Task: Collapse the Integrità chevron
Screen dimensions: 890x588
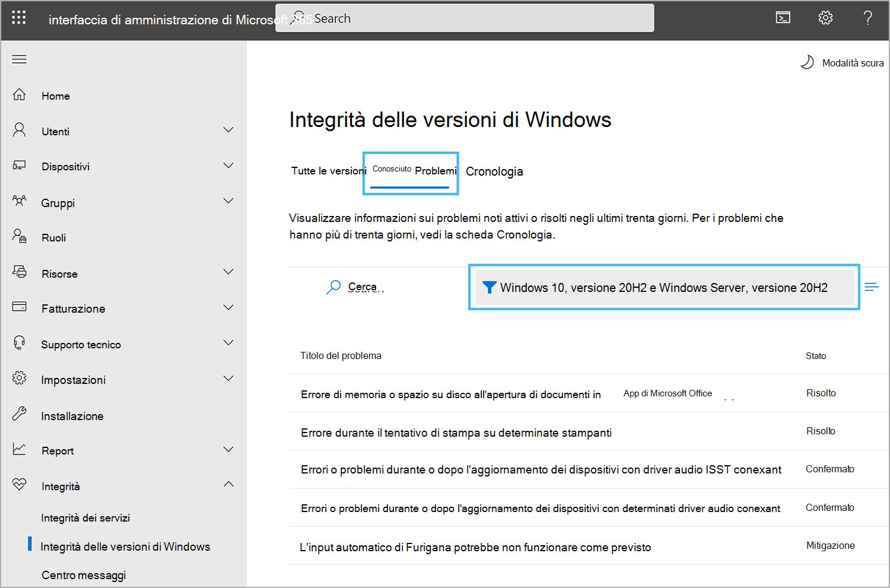Action: (x=228, y=484)
